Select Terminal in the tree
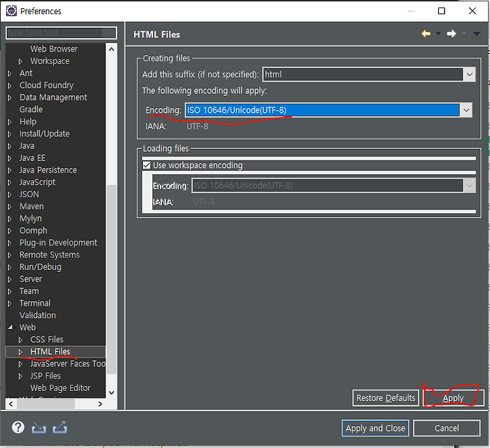Screen dimensions: 490x448 35,303
